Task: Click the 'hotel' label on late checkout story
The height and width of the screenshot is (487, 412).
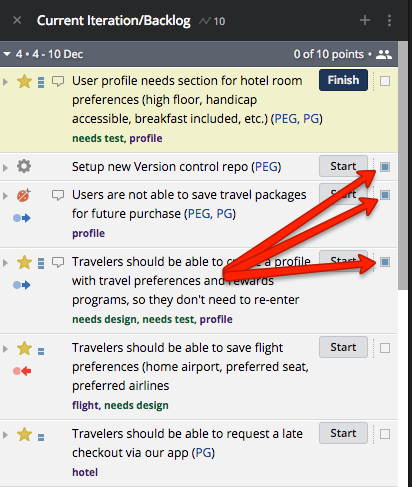Action: 85,472
